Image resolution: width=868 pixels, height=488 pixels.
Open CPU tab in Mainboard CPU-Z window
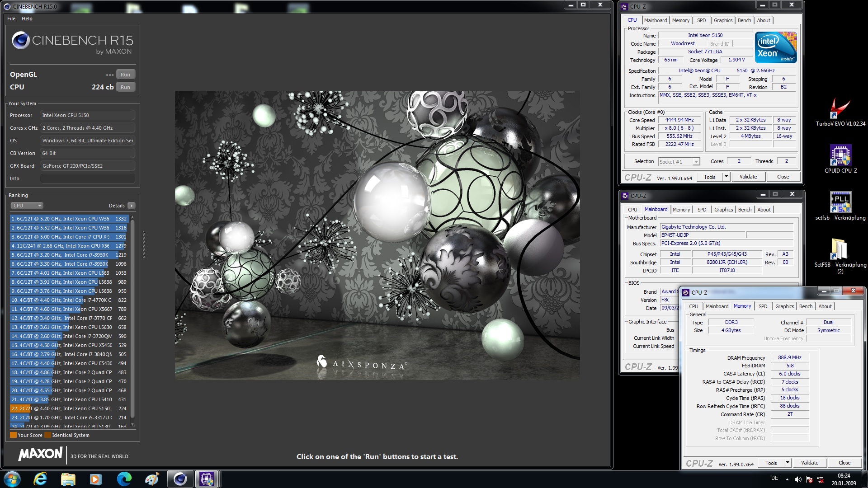(632, 210)
